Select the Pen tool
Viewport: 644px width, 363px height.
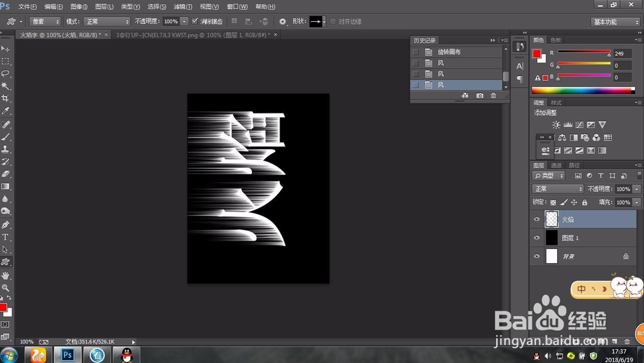tap(5, 224)
